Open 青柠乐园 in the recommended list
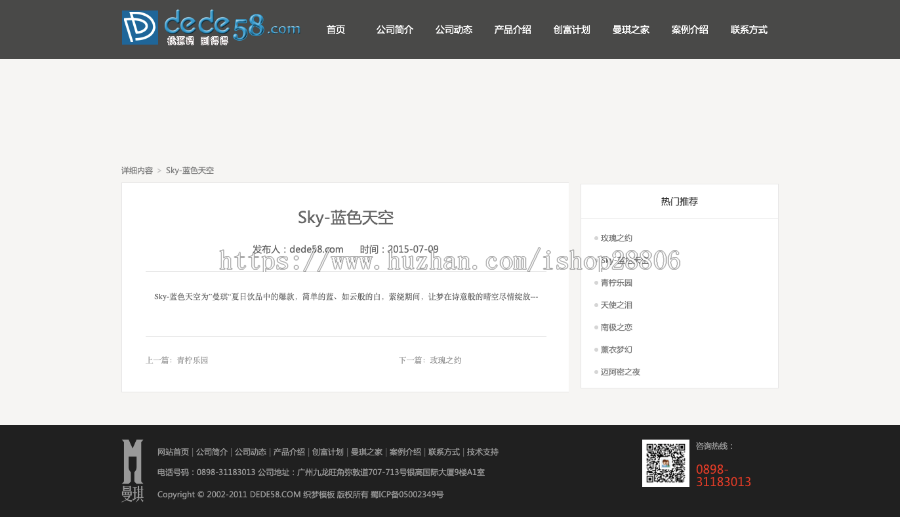Image resolution: width=900 pixels, height=517 pixels. [x=616, y=283]
